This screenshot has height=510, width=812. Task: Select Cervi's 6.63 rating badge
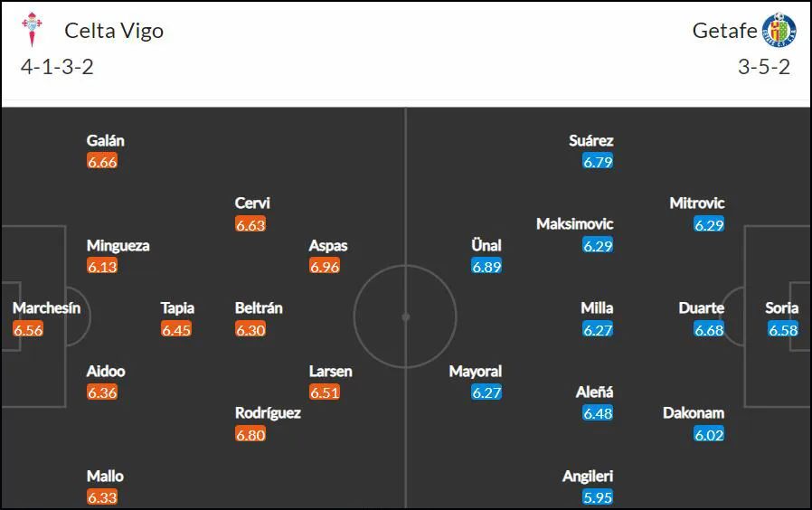(x=250, y=224)
